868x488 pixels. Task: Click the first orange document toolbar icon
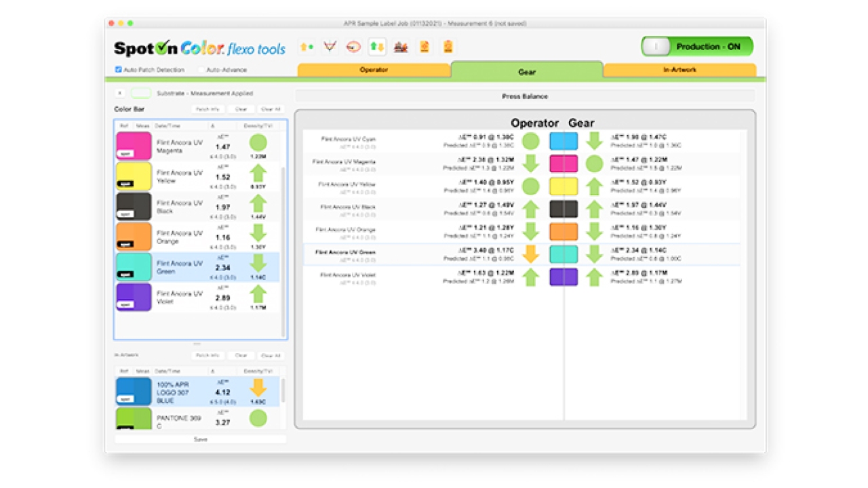(424, 47)
